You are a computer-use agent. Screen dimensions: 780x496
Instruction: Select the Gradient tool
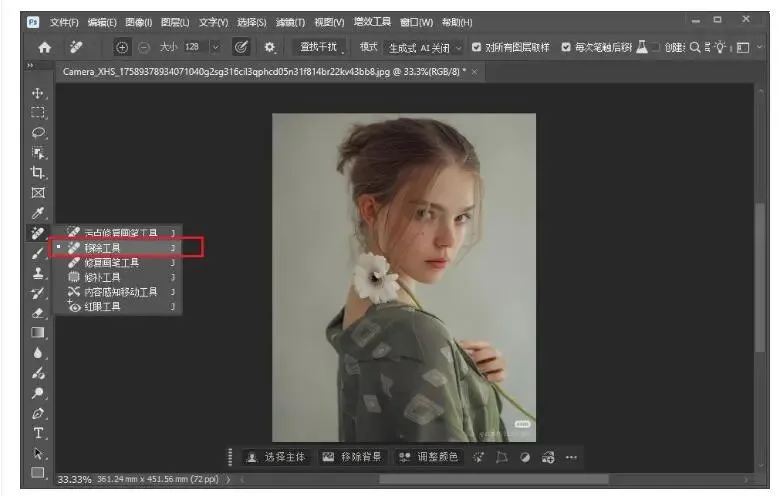tap(39, 332)
